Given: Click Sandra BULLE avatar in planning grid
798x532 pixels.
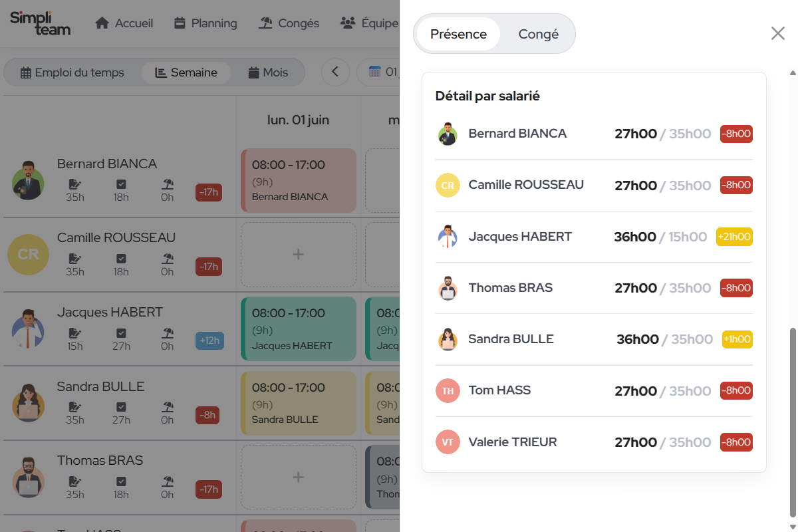Looking at the screenshot, I should (28, 403).
